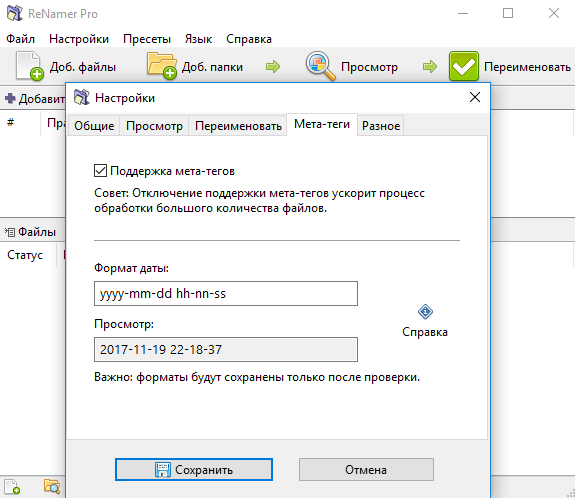Click the Files panel list icon
Viewport: 575px width, 498px height.
click(x=10, y=232)
